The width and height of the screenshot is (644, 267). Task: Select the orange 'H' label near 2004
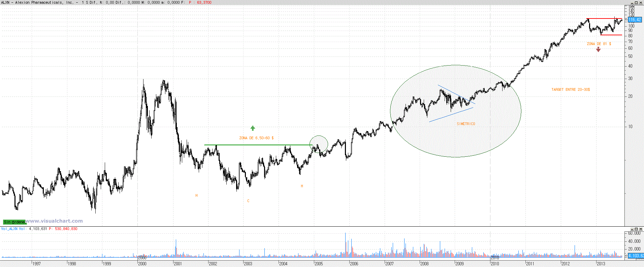(x=302, y=186)
